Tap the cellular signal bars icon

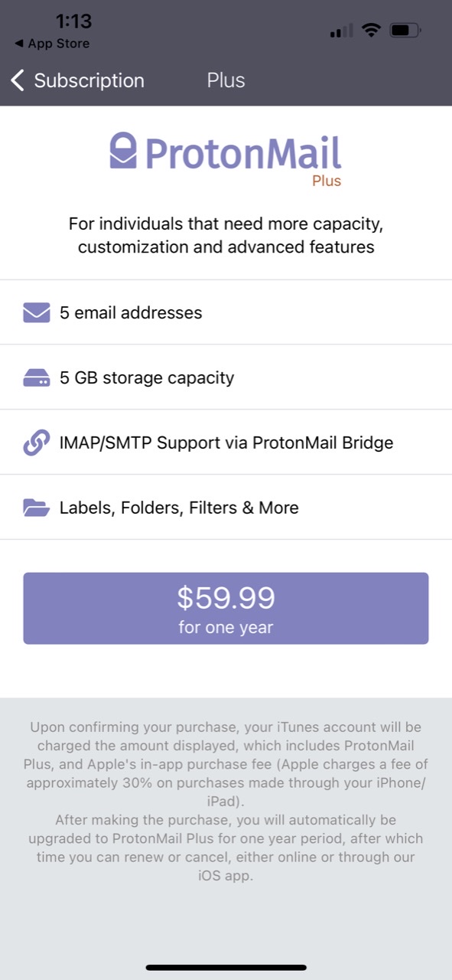tap(340, 31)
